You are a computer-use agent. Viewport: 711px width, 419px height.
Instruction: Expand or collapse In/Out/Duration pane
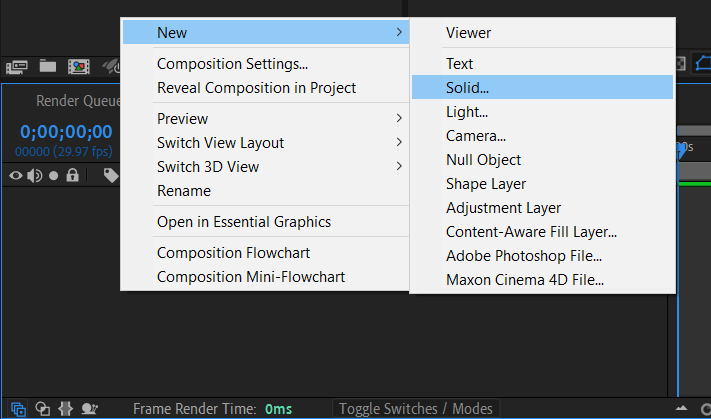pos(66,408)
